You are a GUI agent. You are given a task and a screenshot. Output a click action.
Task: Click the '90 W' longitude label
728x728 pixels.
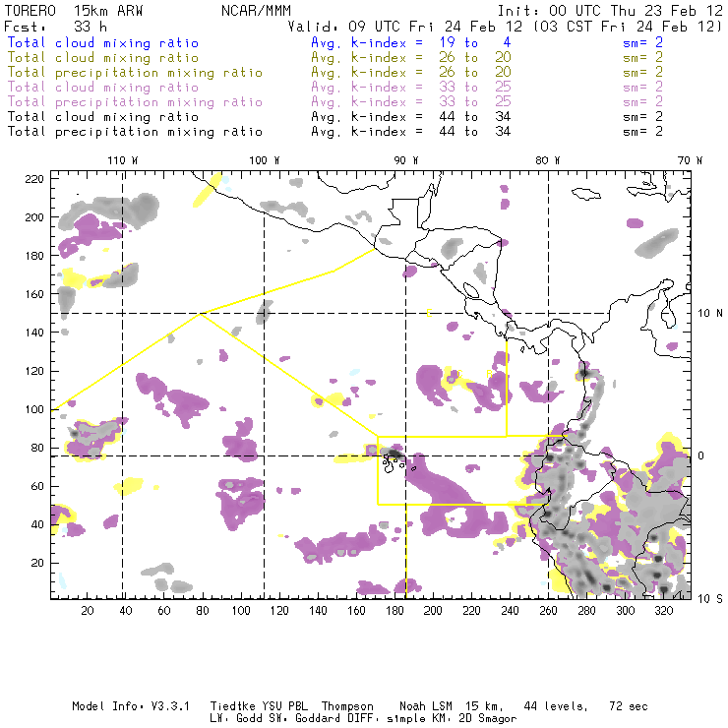point(405,160)
